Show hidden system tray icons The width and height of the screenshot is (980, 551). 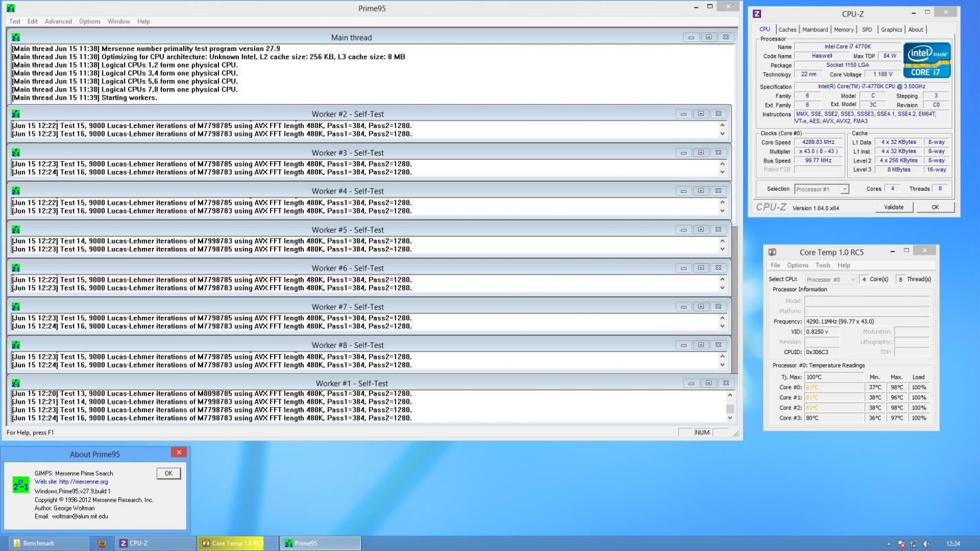pyautogui.click(x=889, y=543)
